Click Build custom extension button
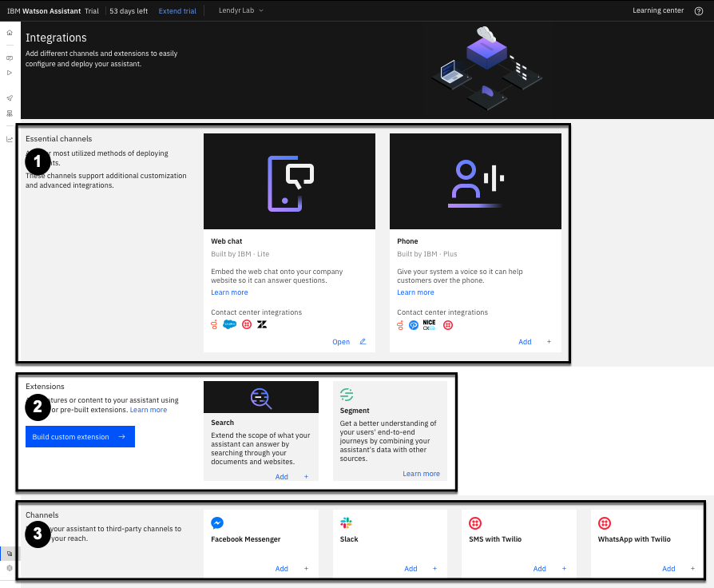The width and height of the screenshot is (714, 588). (80, 437)
